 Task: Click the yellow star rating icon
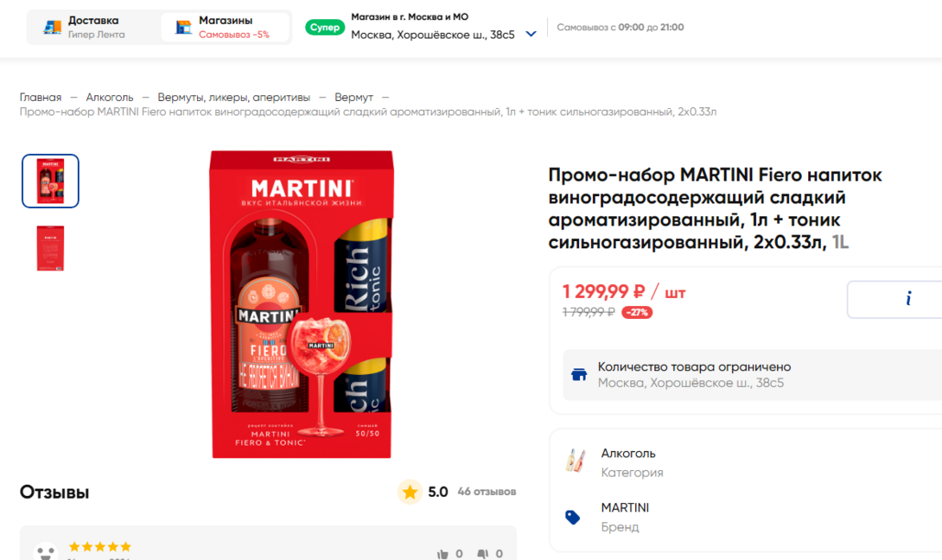pos(410,492)
